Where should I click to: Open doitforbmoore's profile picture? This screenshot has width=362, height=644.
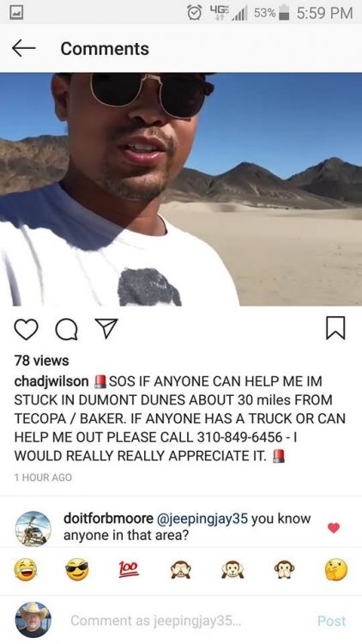[33, 529]
